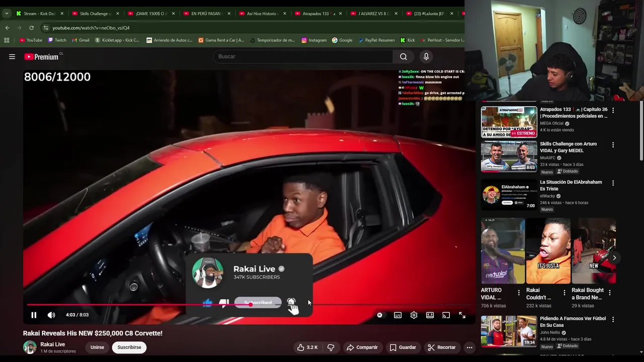The height and width of the screenshot is (362, 644).
Task: Open options menu for Skills Challenge video
Action: click(x=613, y=145)
